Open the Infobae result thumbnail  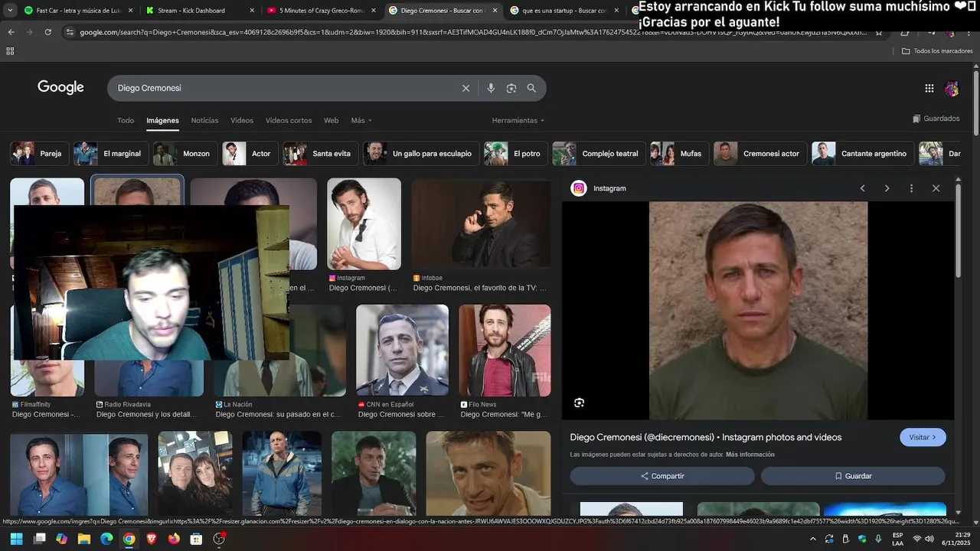tap(481, 223)
